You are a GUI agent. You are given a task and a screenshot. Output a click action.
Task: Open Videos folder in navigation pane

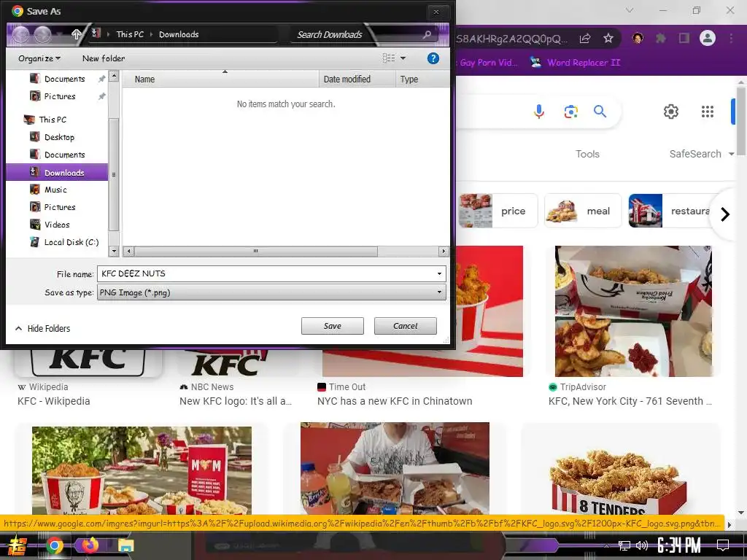[57, 225]
